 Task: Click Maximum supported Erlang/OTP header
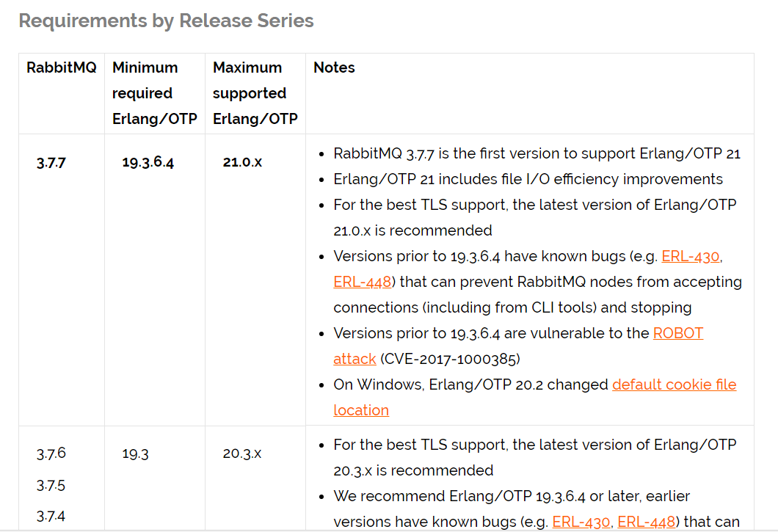(255, 93)
